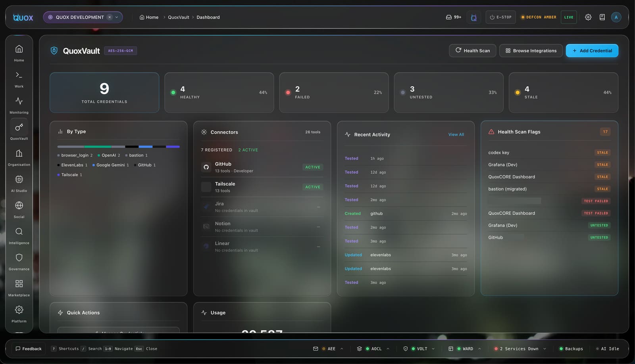Viewport: 635px width, 364px height.
Task: Open Monitoring in the sidebar
Action: click(19, 101)
